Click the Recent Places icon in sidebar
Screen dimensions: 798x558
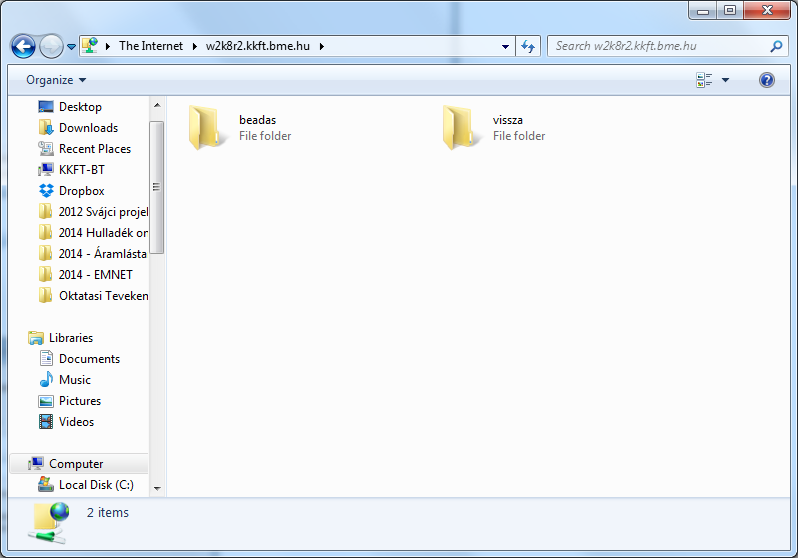click(46, 149)
